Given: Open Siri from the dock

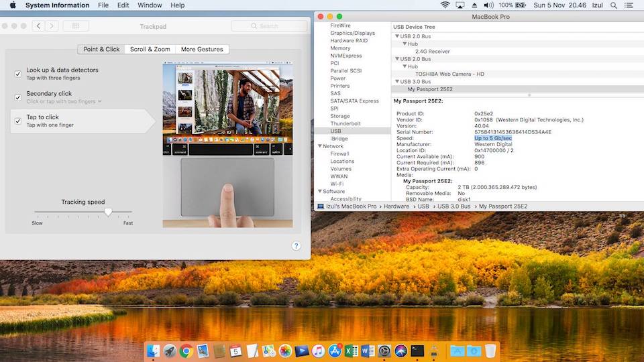Looking at the screenshot, I should [401, 351].
